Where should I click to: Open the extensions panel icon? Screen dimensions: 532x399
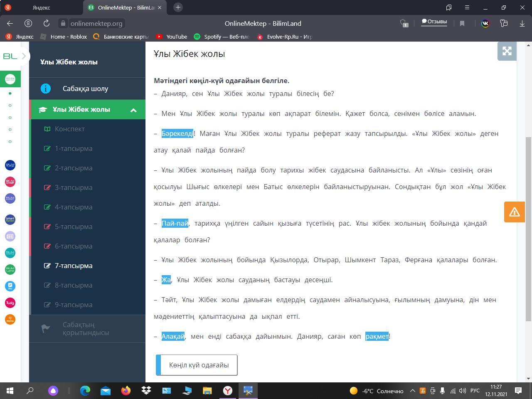point(504,23)
